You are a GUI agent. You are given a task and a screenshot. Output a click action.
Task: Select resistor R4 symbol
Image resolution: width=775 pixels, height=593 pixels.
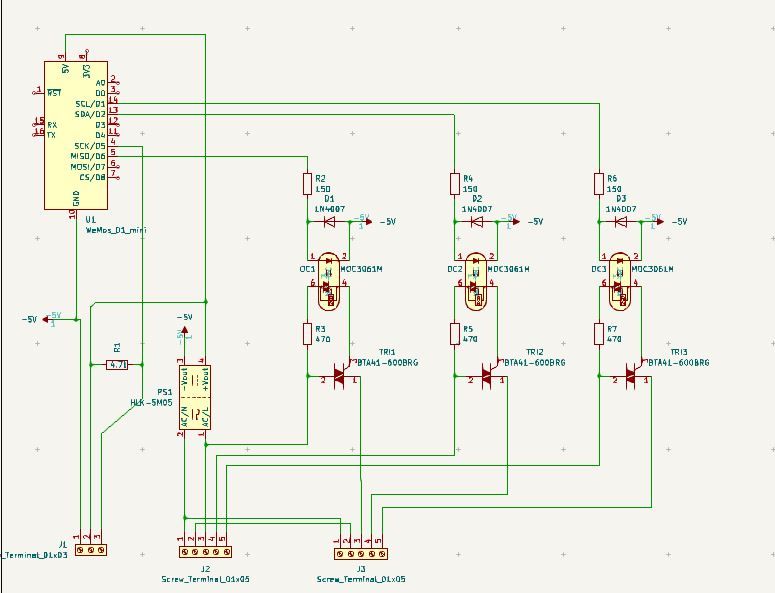coord(455,184)
